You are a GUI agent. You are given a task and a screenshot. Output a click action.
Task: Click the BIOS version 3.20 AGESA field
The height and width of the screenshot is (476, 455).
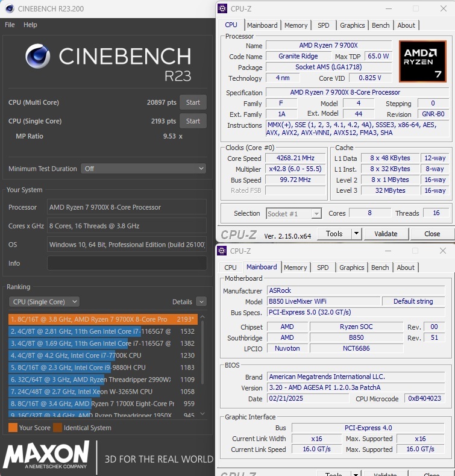(356, 387)
